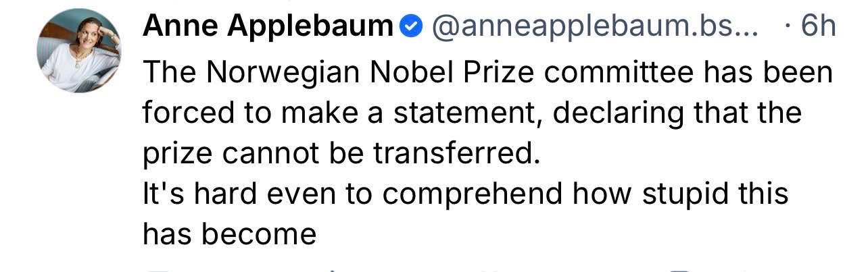Open Anne Applebaum's profile picture

(x=80, y=52)
